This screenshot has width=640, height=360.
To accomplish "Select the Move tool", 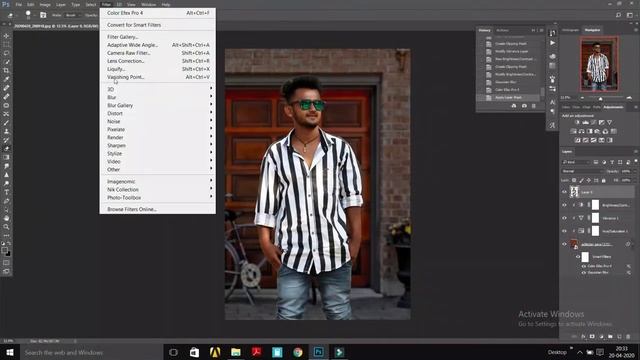I will coord(6,36).
